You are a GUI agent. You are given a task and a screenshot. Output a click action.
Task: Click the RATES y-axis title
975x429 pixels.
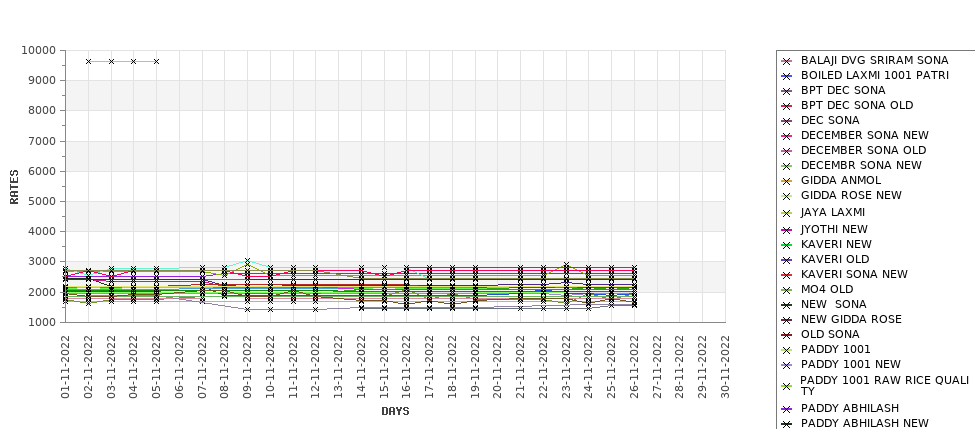click(x=14, y=187)
